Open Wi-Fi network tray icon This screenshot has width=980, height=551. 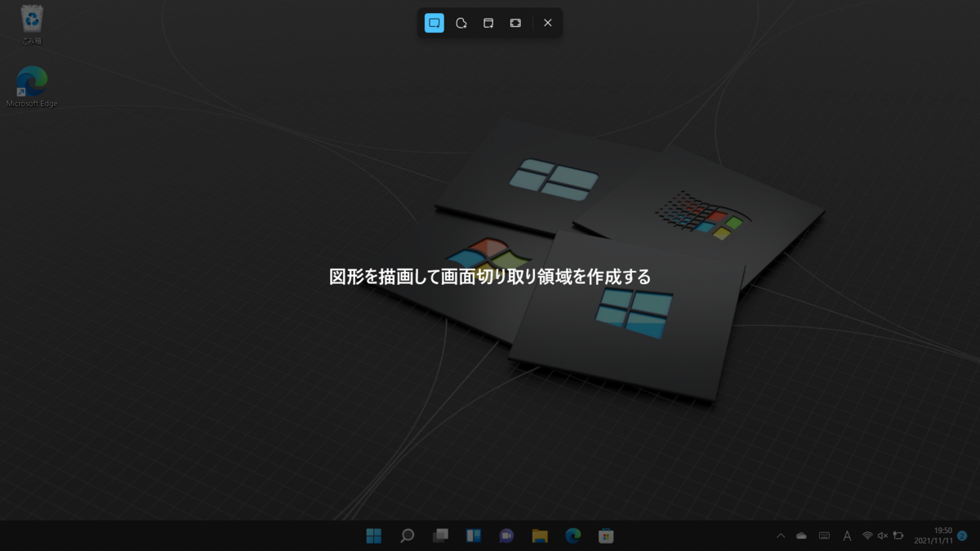click(x=867, y=535)
